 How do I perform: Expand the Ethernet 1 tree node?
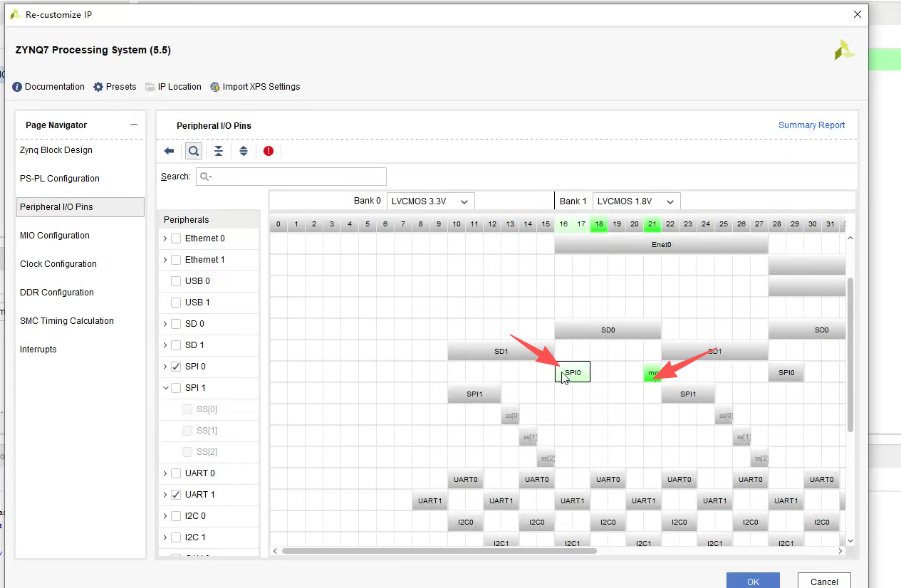pos(165,260)
